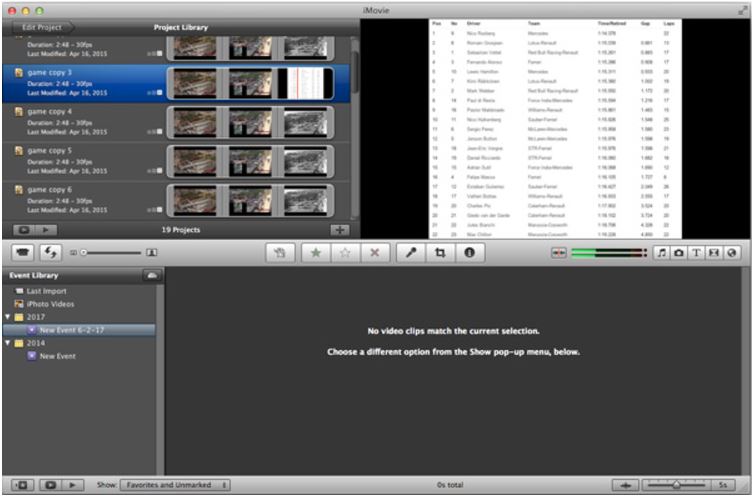The image size is (752, 498).
Task: Unmark selection with the hollow star
Action: coord(345,253)
